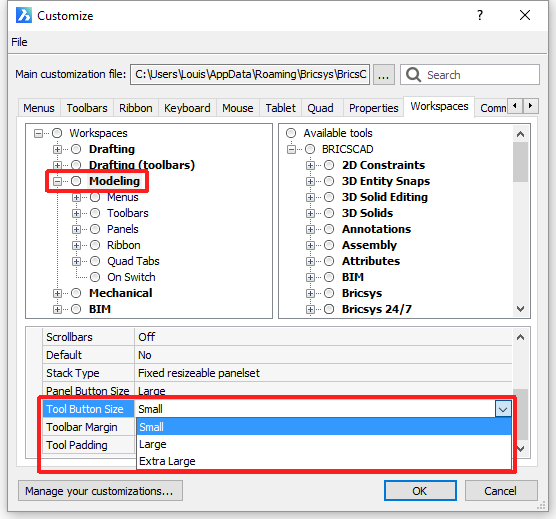556x519 pixels.
Task: Select the Toolbar Margin property row
Action: click(89, 427)
